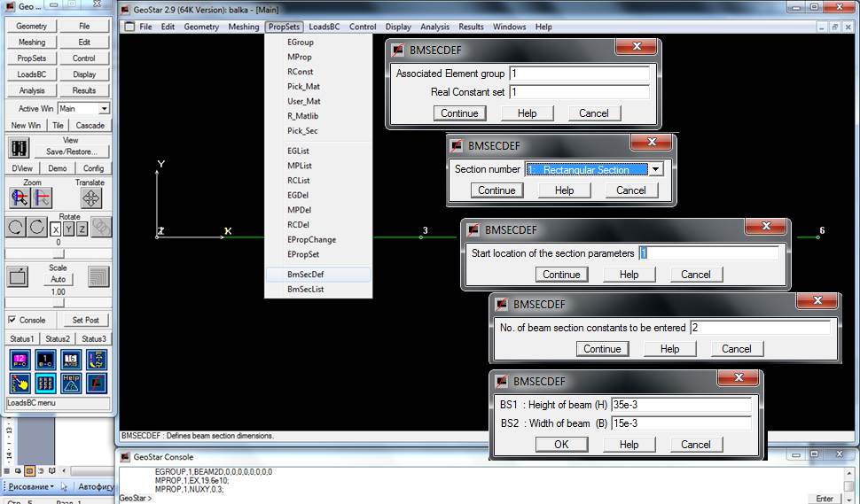The image size is (860, 504).
Task: Click the yellow hand pointer icon
Action: 20,383
